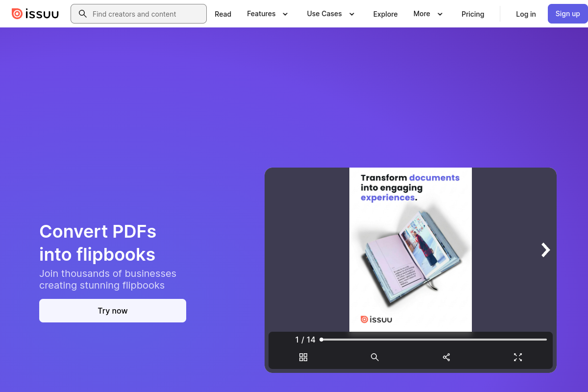The width and height of the screenshot is (588, 392).
Task: Advance to the next flipbook page
Action: click(x=545, y=250)
